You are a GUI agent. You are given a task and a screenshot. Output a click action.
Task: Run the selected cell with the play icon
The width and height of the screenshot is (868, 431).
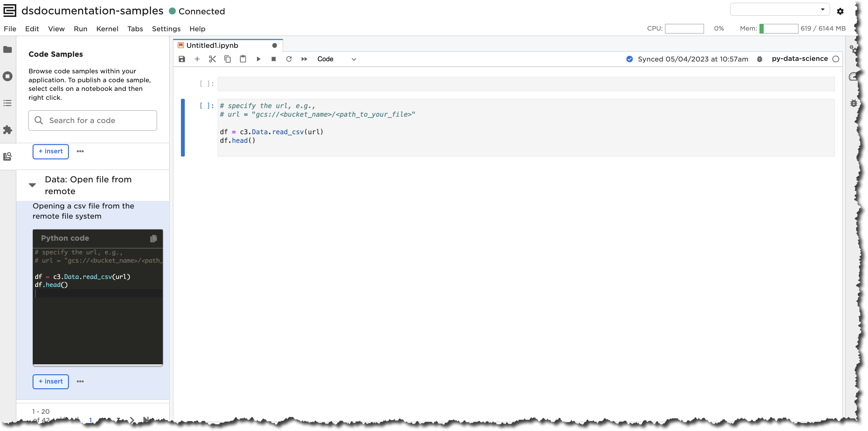258,59
